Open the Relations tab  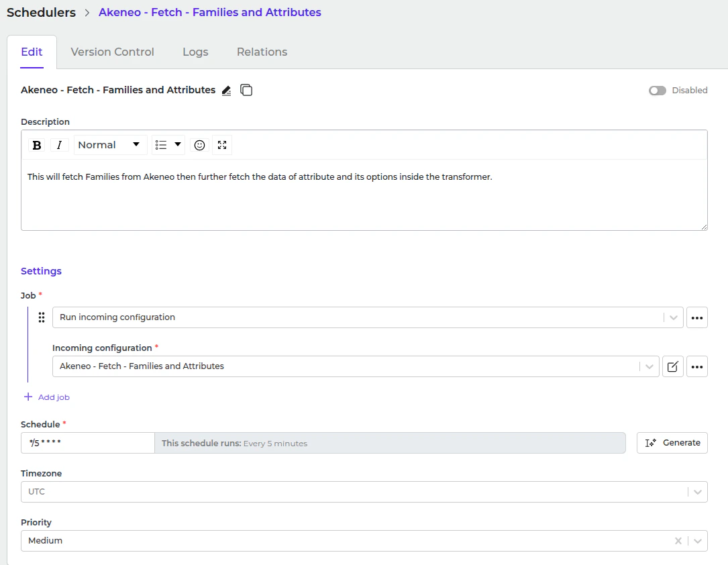262,52
